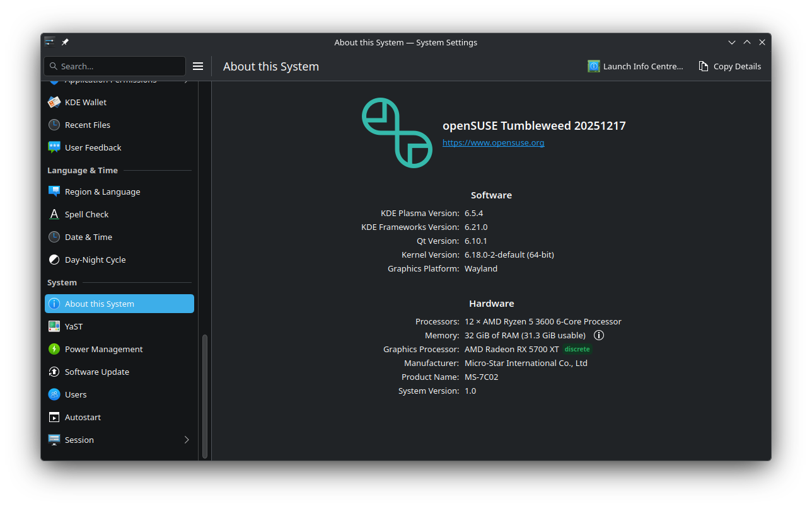Click "Micro-Star International Co., Ltd" manufacturer text
812x509 pixels.
pos(526,363)
